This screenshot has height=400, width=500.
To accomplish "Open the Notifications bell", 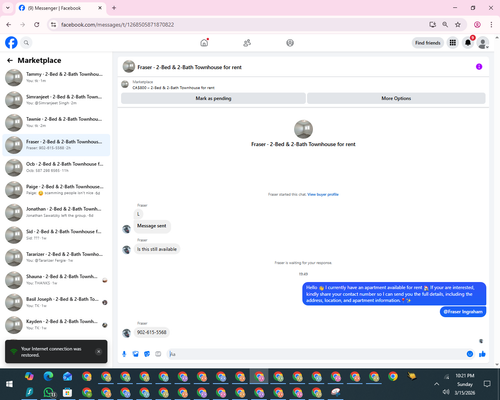I will coord(468,43).
